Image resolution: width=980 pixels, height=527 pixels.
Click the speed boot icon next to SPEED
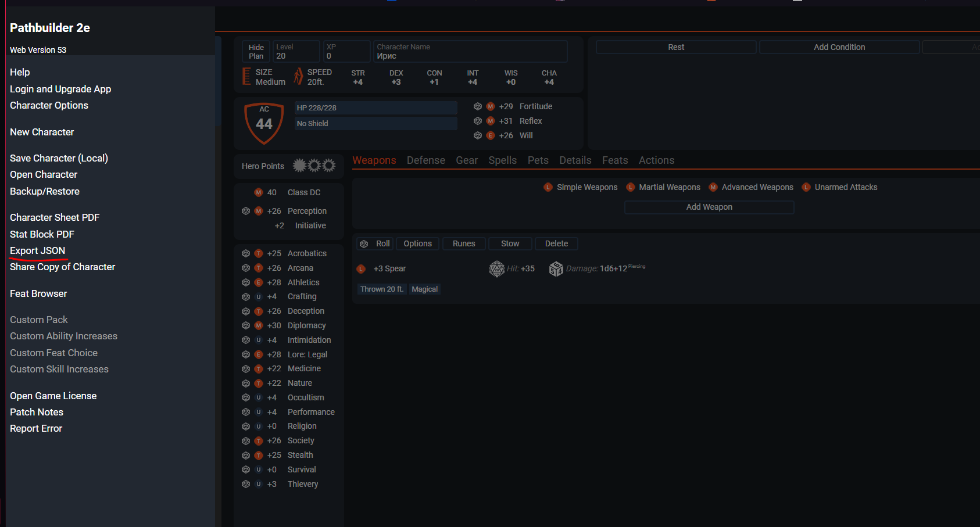coord(297,76)
